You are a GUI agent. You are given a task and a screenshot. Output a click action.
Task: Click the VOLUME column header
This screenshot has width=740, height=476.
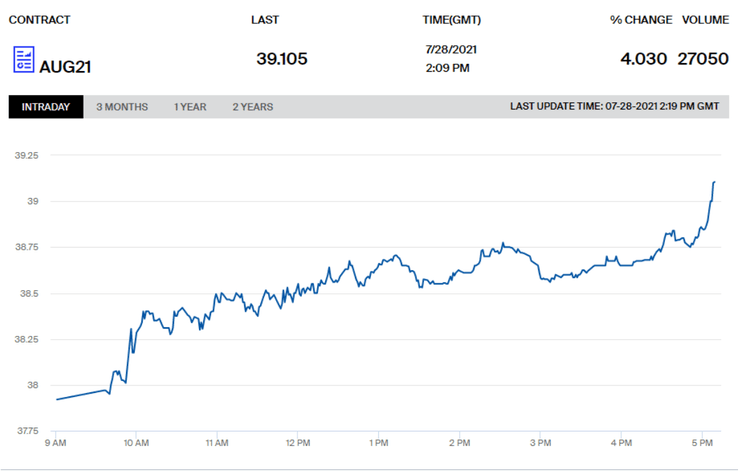(705, 20)
